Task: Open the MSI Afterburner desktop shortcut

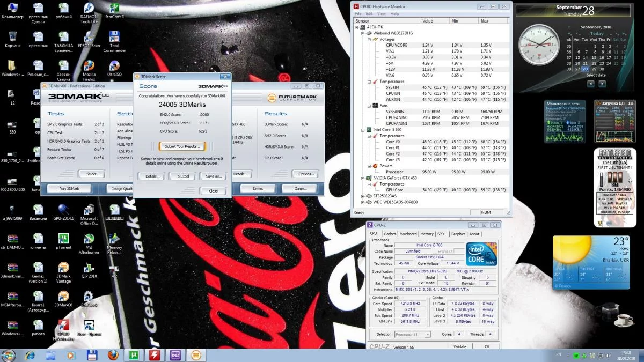Action: [x=89, y=243]
